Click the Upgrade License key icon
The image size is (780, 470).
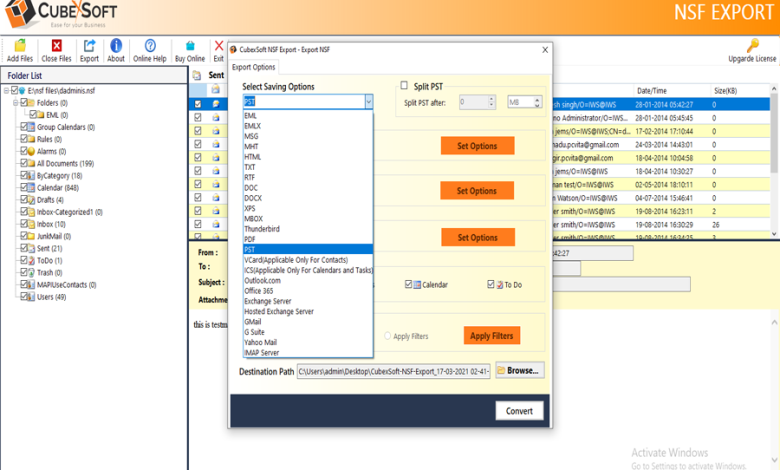[752, 46]
